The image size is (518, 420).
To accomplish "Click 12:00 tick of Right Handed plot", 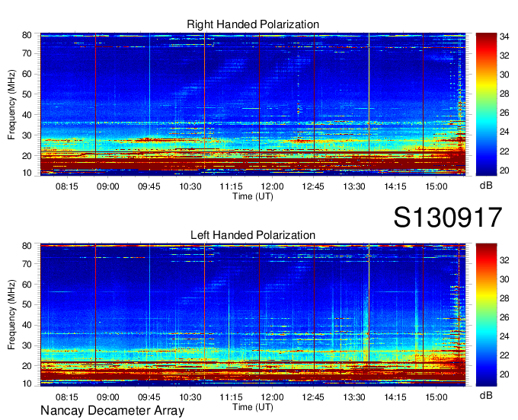I will [272, 186].
